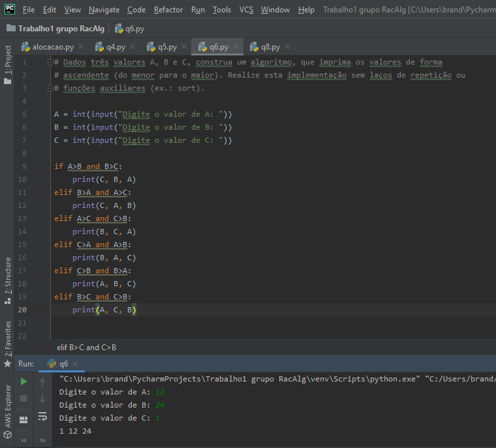Open the Edit menu

50,10
